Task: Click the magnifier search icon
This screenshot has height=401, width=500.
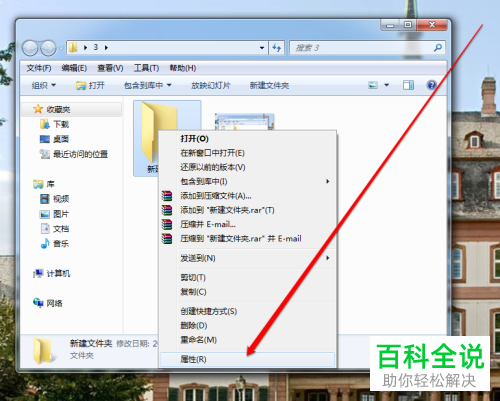Action: (438, 48)
